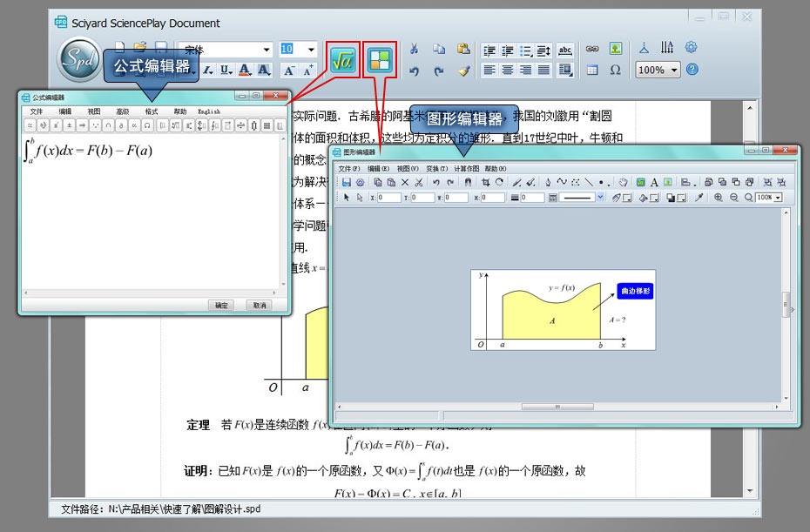
Task: Redo action in main window
Action: (x=439, y=71)
